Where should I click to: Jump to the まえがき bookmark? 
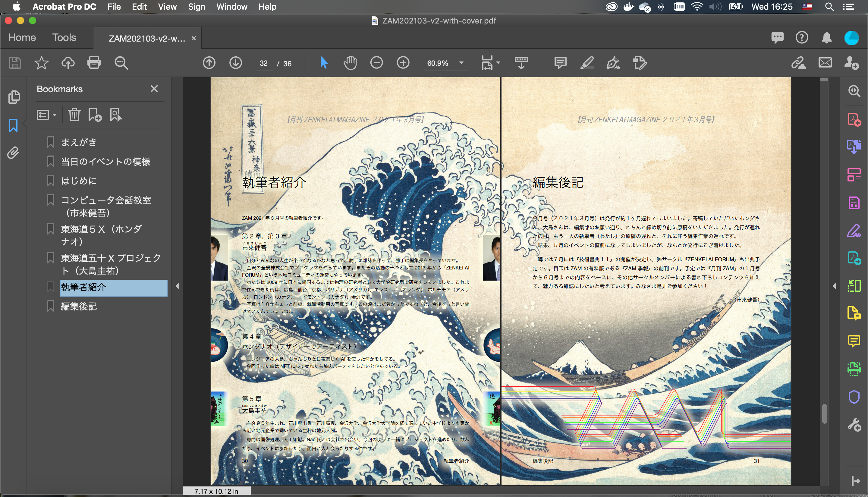[79, 142]
